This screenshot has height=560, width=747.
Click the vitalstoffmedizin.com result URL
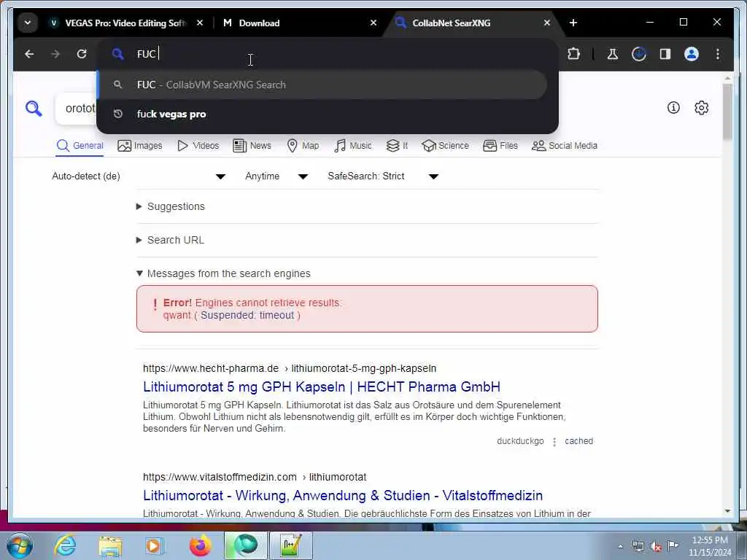(x=255, y=477)
